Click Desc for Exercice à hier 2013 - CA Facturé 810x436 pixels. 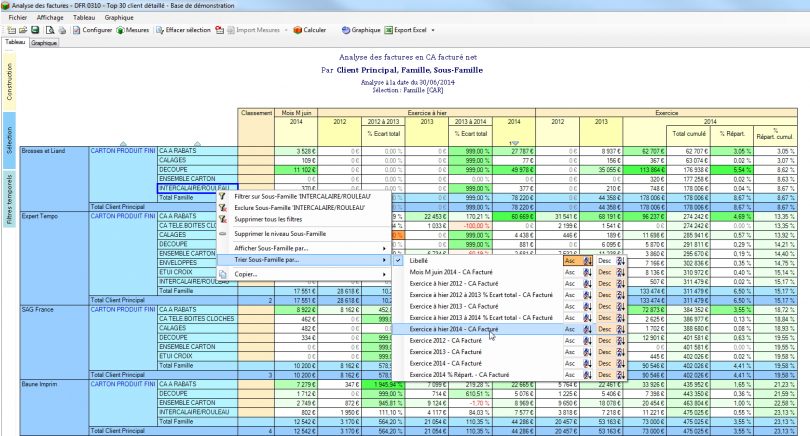(611, 306)
